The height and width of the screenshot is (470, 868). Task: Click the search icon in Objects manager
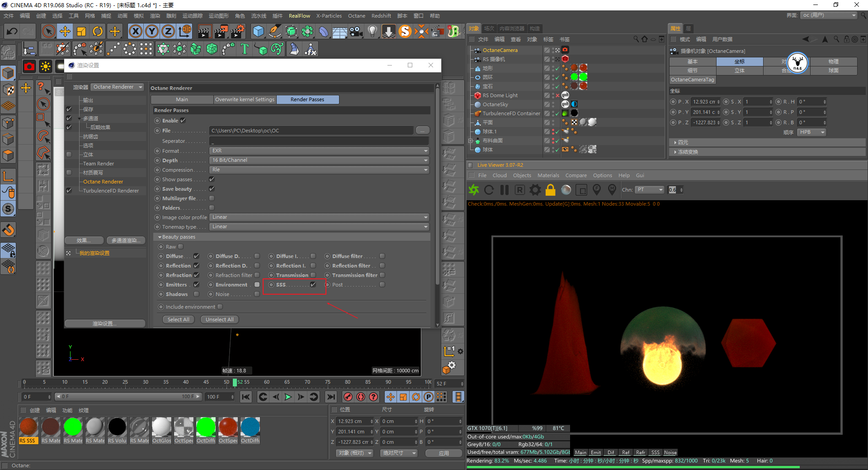[x=636, y=39]
